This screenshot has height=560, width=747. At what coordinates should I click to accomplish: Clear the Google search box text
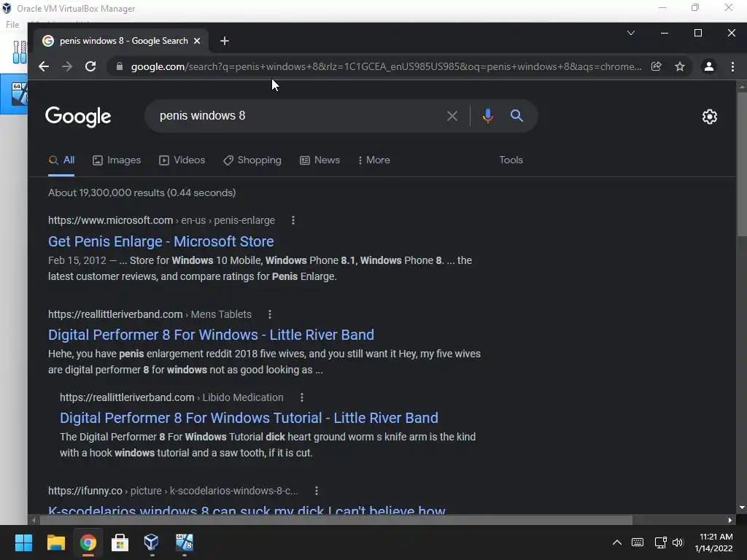coord(452,116)
